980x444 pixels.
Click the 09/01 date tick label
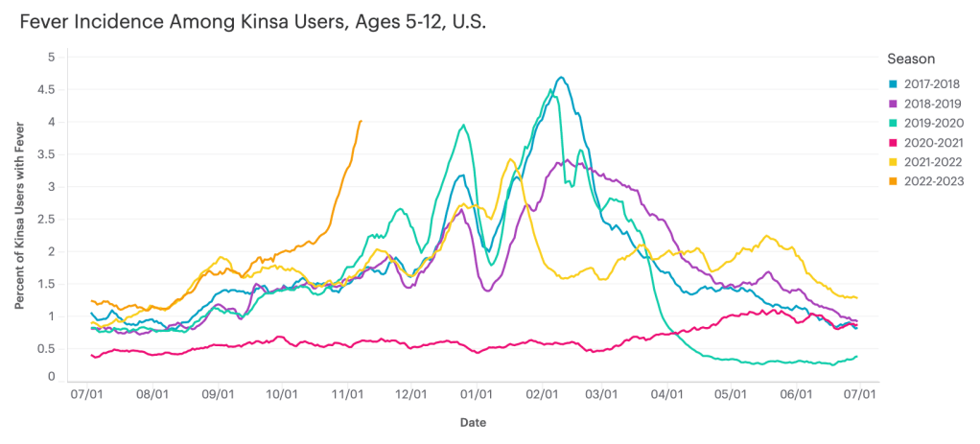point(220,394)
